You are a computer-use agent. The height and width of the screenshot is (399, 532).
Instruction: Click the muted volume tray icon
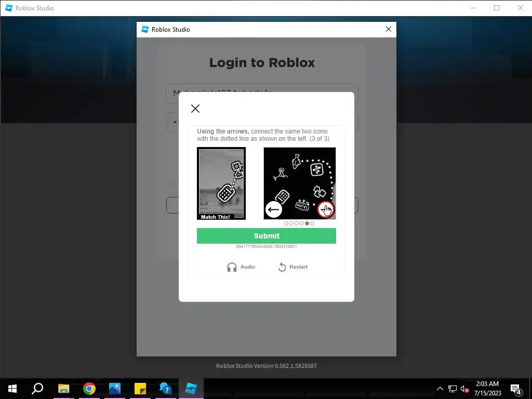pyautogui.click(x=464, y=389)
